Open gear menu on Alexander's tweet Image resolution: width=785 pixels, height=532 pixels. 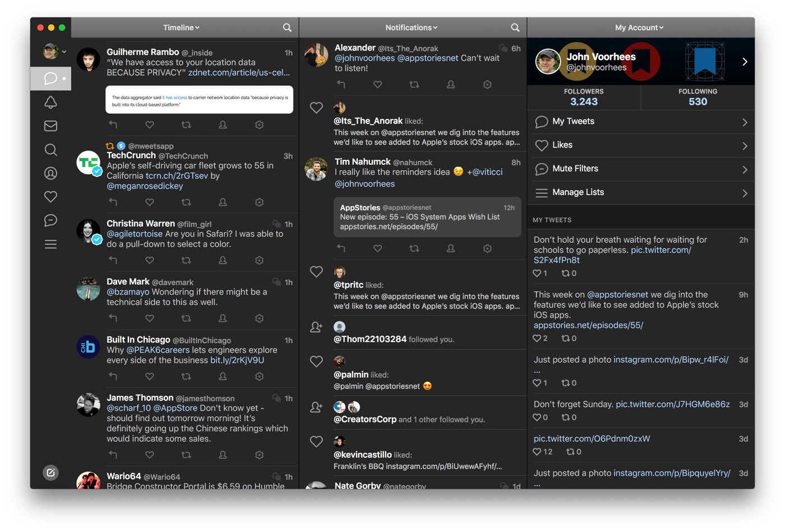pos(487,84)
